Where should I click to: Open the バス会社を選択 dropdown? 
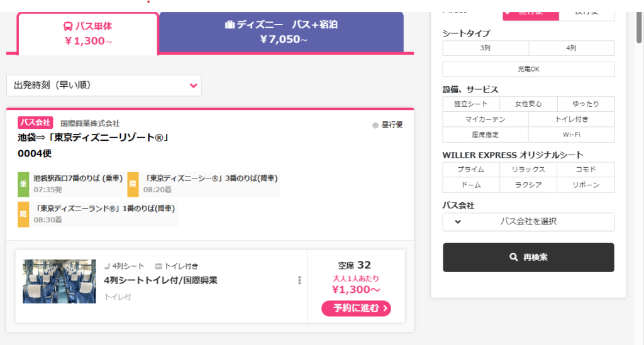click(528, 222)
